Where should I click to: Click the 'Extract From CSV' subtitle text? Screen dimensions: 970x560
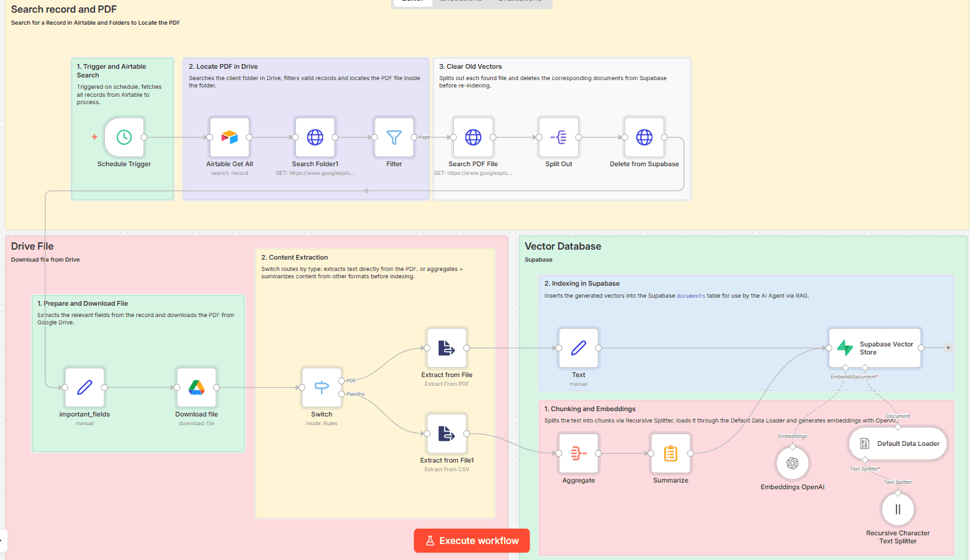click(447, 469)
